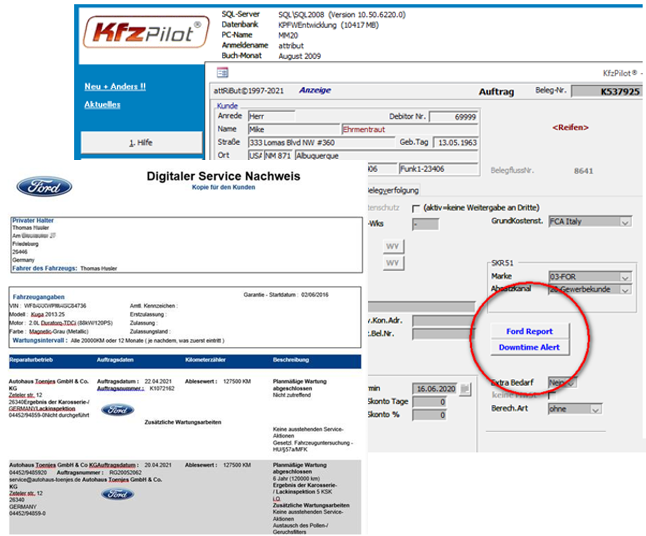Expand the GrundKostenst. dropdown showing FCA Italy
646x536 pixels.
[626, 222]
